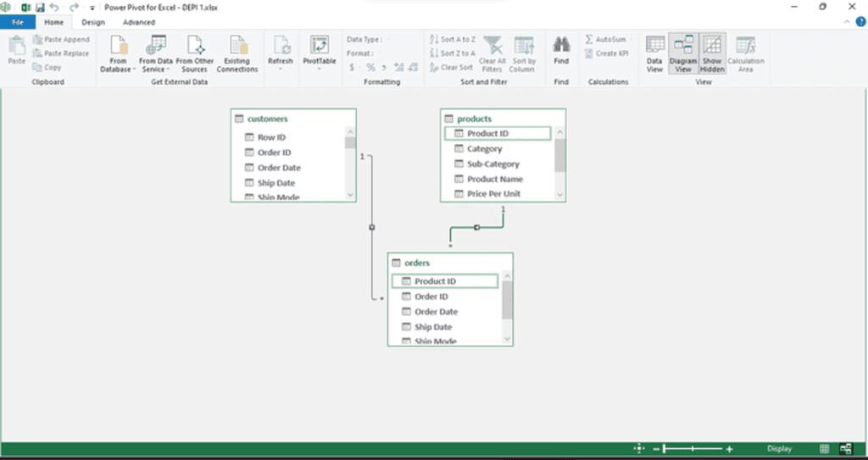Open the Design ribbon tab
Viewport: 868px width, 460px height.
[x=93, y=22]
